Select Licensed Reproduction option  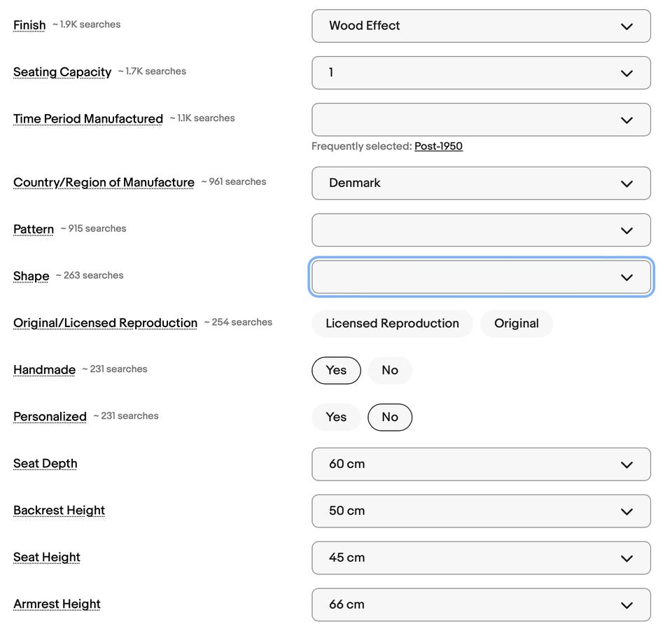pos(392,324)
